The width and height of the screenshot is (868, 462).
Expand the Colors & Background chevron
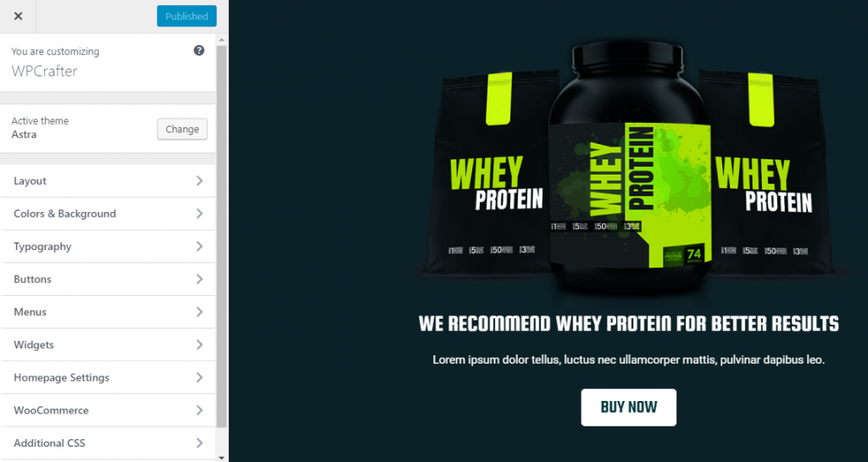click(199, 214)
